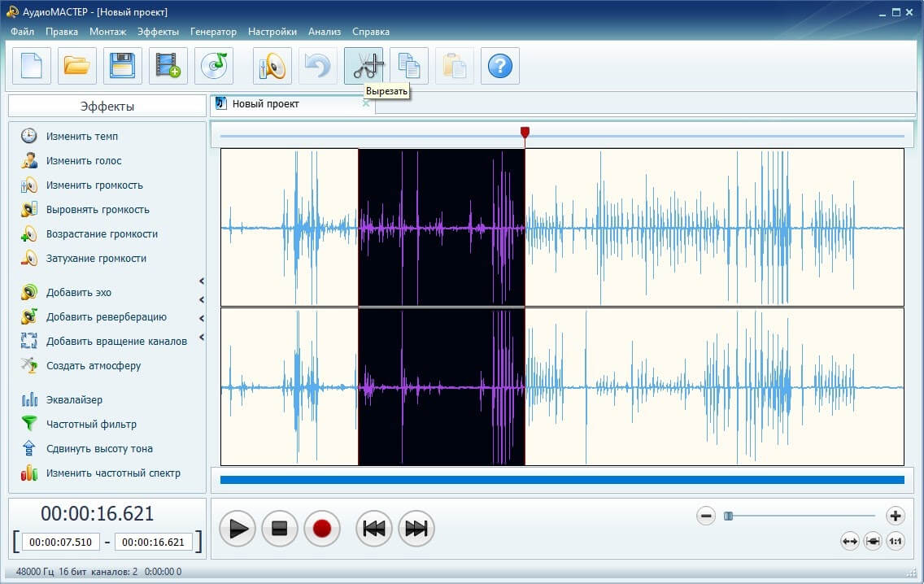Click the selection start time field 00:00:07.510

(x=61, y=542)
